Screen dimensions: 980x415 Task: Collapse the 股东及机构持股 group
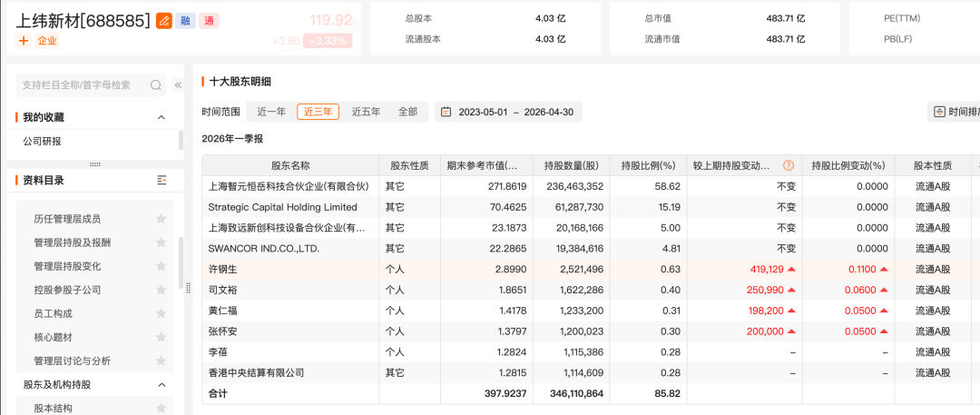[162, 384]
